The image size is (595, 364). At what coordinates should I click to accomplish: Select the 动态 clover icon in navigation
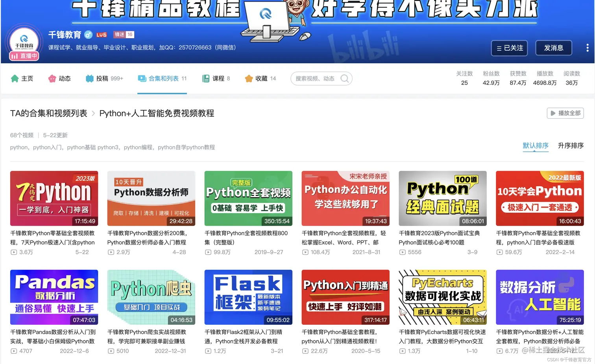point(52,78)
